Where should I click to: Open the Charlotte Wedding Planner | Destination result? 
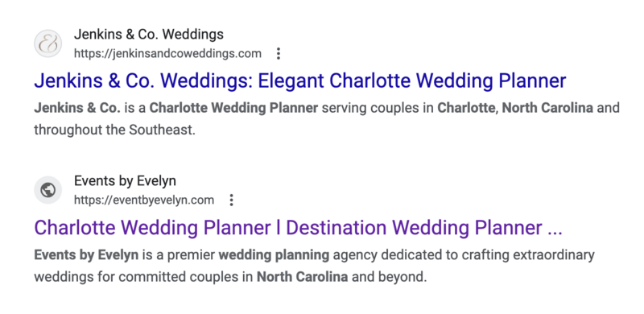(x=298, y=227)
